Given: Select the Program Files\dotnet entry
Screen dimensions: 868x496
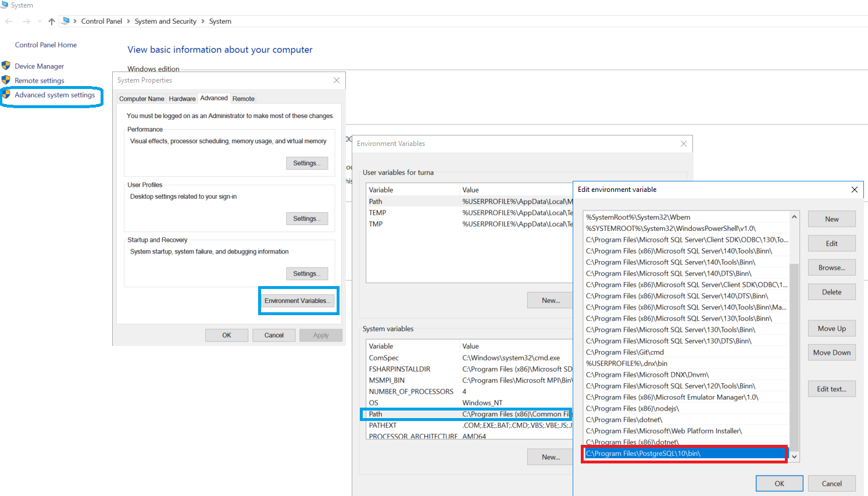Looking at the screenshot, I should coord(687,420).
